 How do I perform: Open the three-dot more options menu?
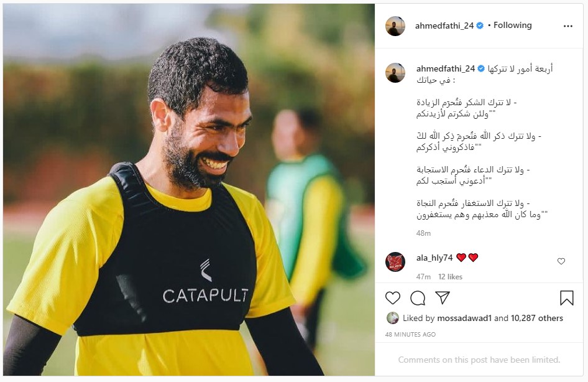pyautogui.click(x=568, y=26)
